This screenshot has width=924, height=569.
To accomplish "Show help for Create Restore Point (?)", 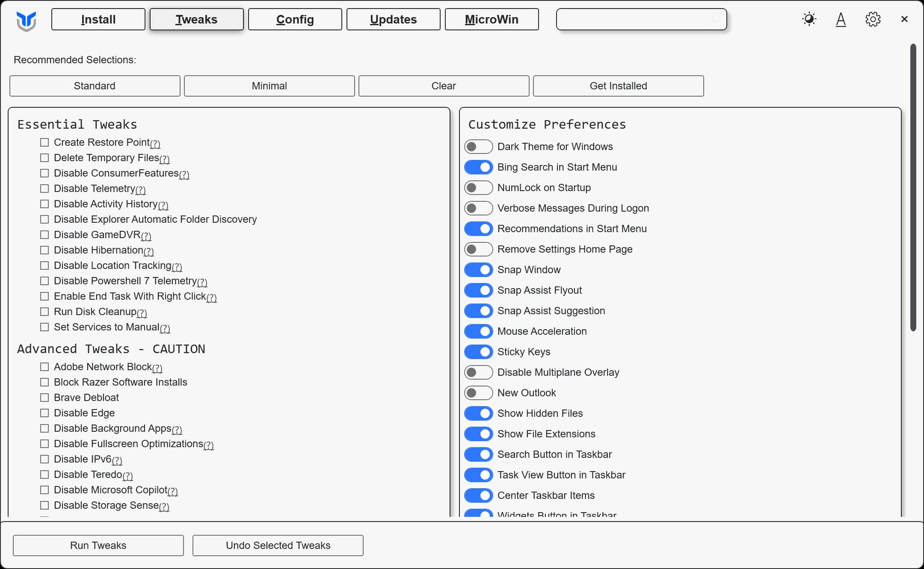I will click(155, 144).
